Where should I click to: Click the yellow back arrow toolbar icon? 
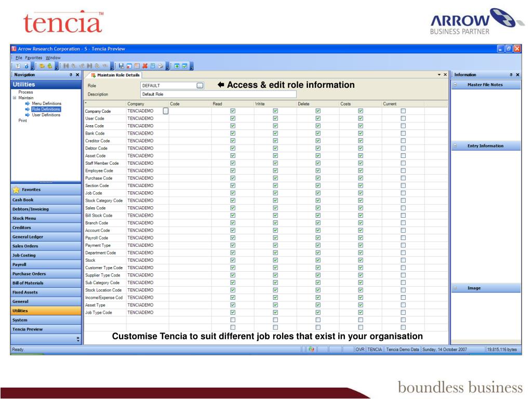tap(42, 66)
